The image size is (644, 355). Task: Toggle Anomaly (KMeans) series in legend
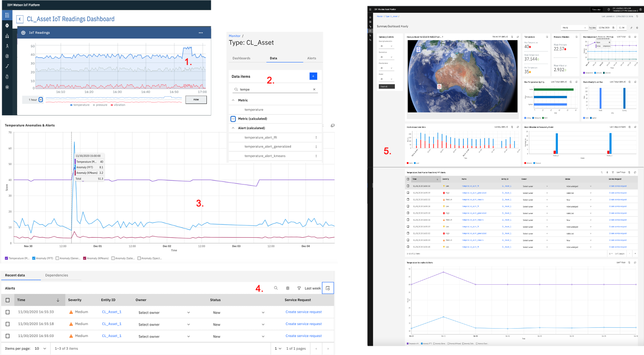pos(84,258)
